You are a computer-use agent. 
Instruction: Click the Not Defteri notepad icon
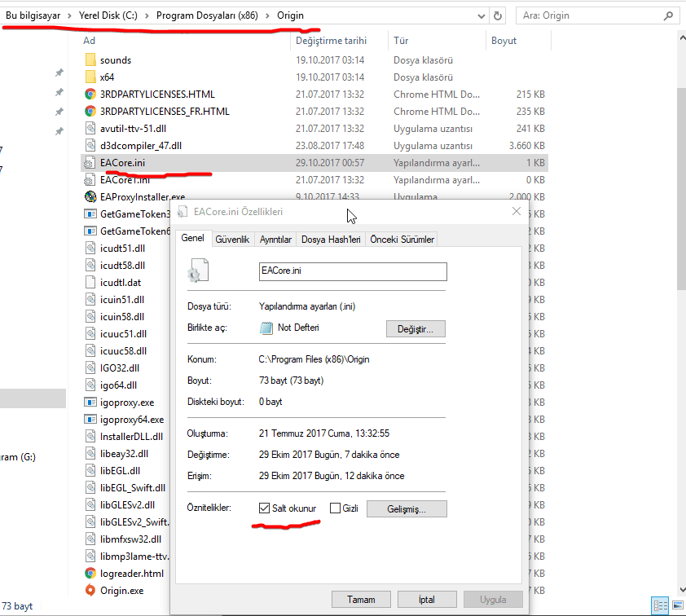(x=266, y=328)
